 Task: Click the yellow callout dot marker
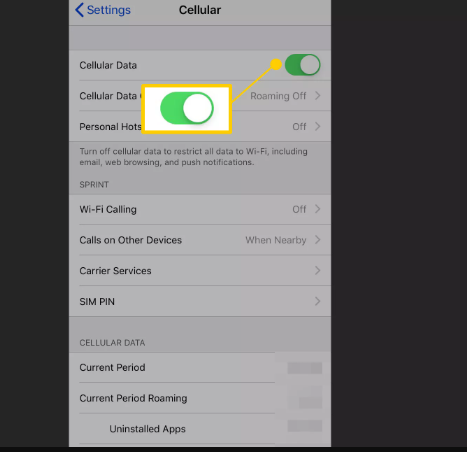point(276,64)
